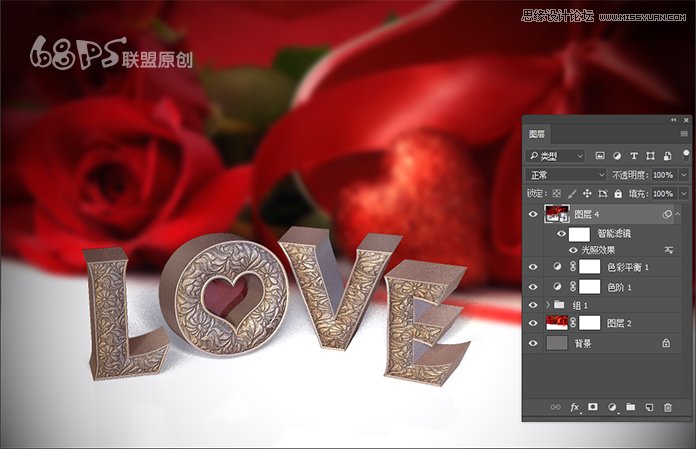Lock artboard nesting icon
The image size is (696, 449).
pos(602,193)
